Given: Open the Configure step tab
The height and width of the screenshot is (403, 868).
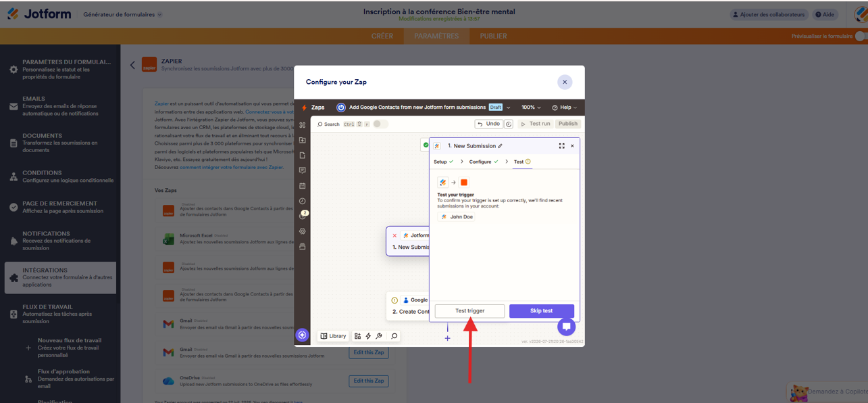Looking at the screenshot, I should [484, 162].
